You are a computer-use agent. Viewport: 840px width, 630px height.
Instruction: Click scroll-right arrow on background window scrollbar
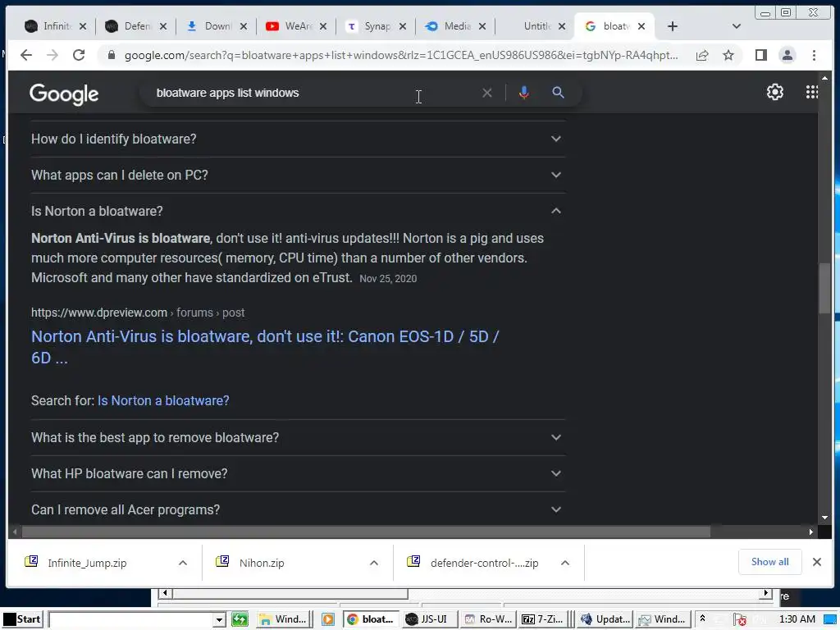(x=767, y=593)
